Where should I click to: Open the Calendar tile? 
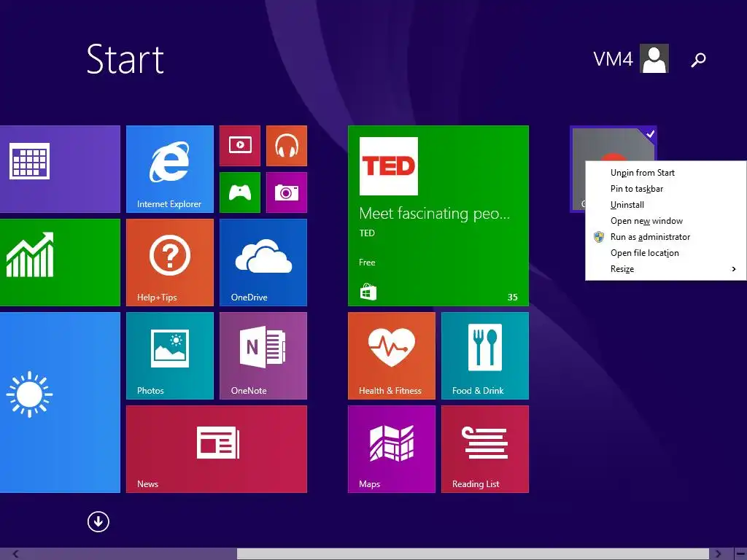click(x=60, y=169)
